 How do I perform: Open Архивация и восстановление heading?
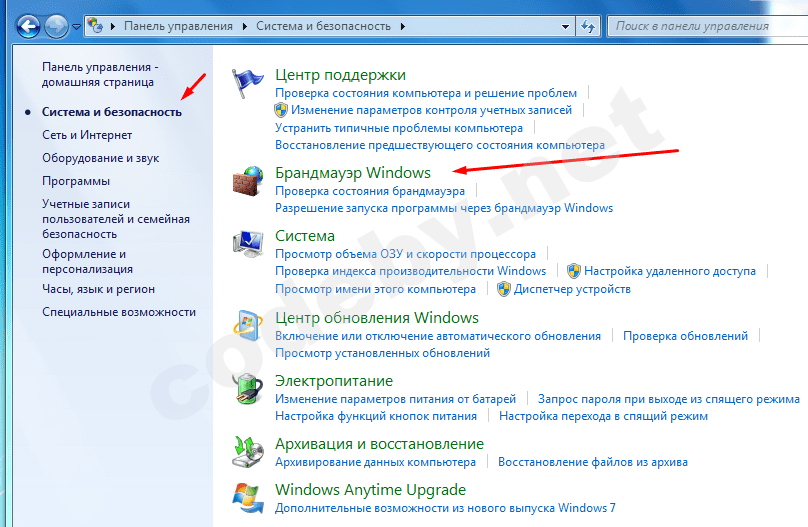[379, 444]
